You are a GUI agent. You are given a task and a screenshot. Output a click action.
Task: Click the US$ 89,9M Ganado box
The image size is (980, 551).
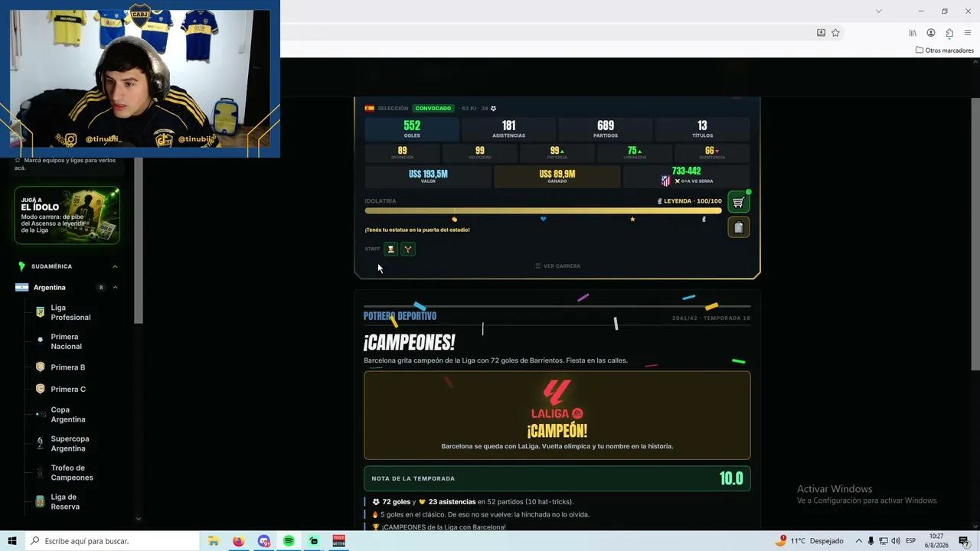click(557, 177)
